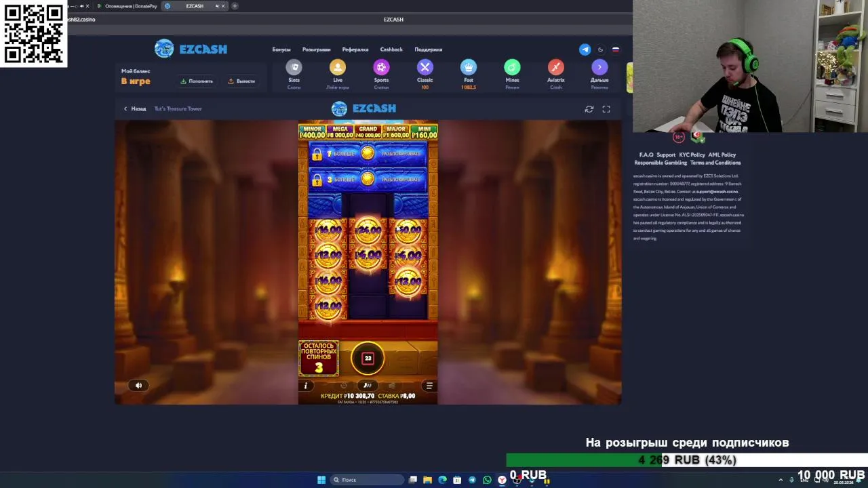The height and width of the screenshot is (488, 868).
Task: Open the slot game info button
Action: (306, 386)
